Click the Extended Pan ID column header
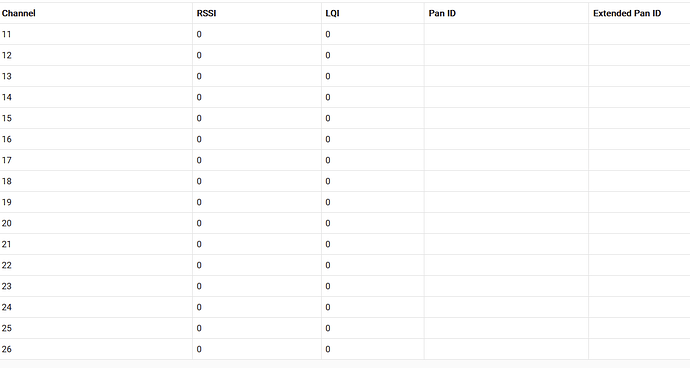Viewport: 690px width, 368px height. pos(627,13)
